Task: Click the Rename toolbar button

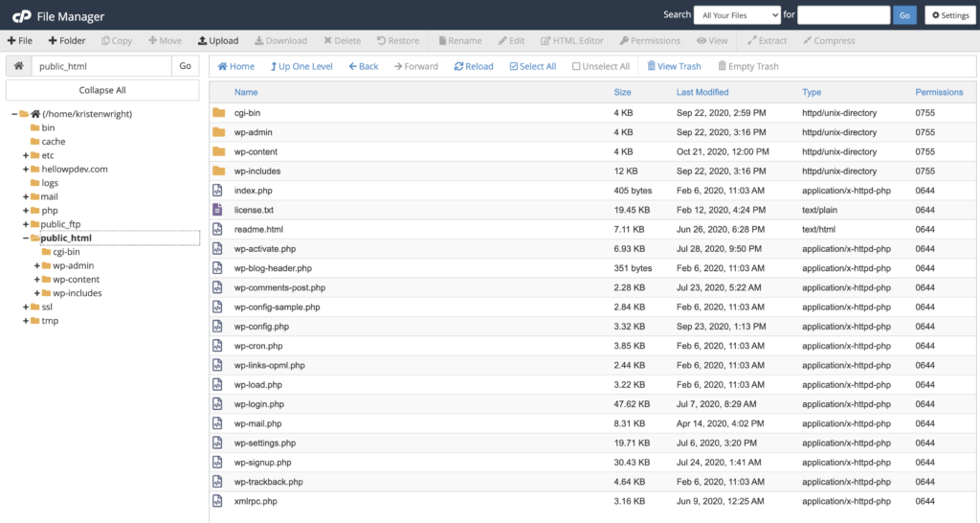Action: tap(460, 40)
